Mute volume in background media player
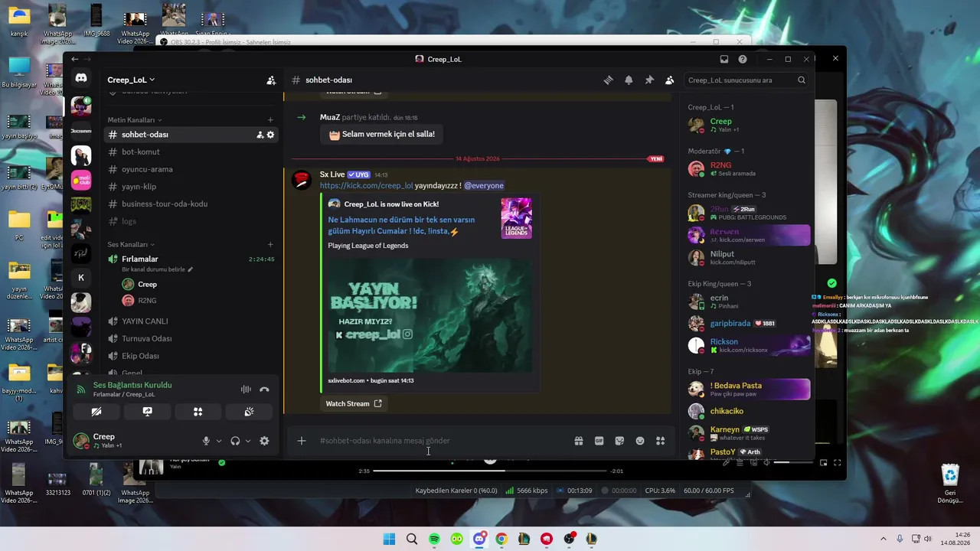 tap(766, 462)
